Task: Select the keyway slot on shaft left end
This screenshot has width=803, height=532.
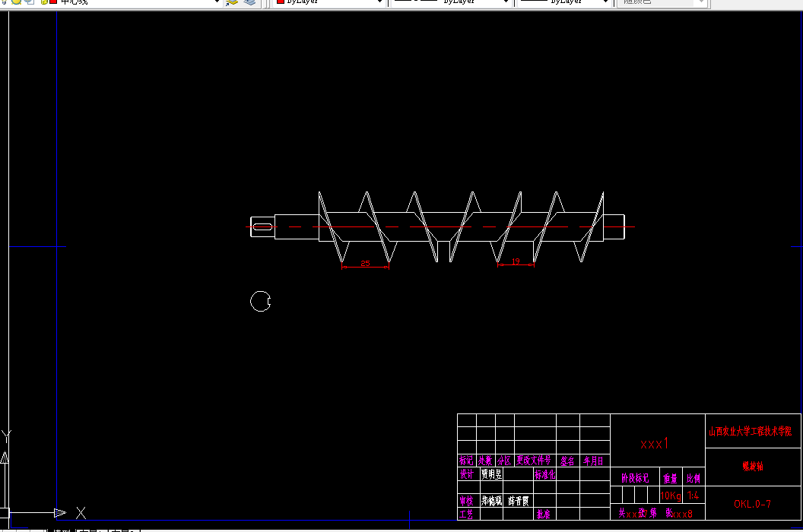Action: click(262, 226)
